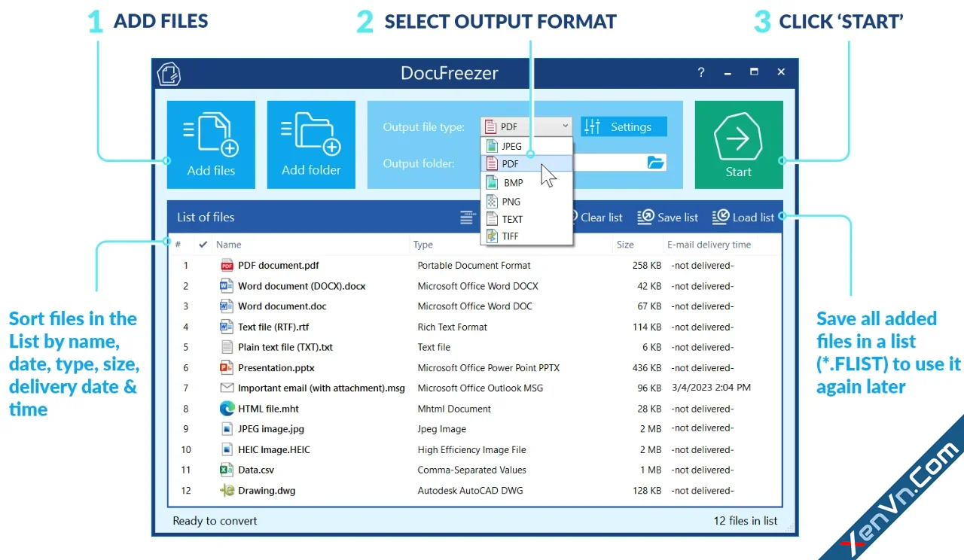The width and height of the screenshot is (964, 560).
Task: Click the Plain text file (TXT).txt icon
Action: pos(227,347)
